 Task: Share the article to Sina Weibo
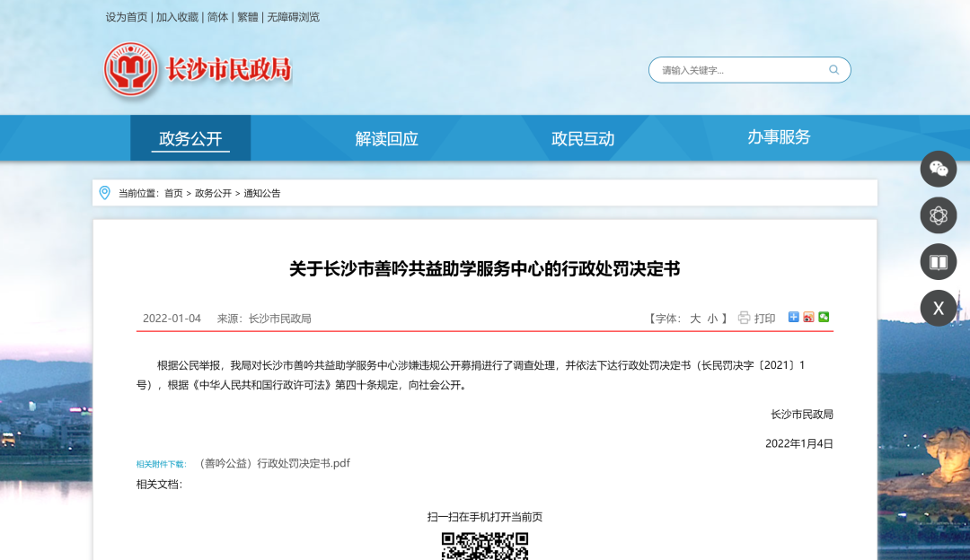click(x=808, y=317)
